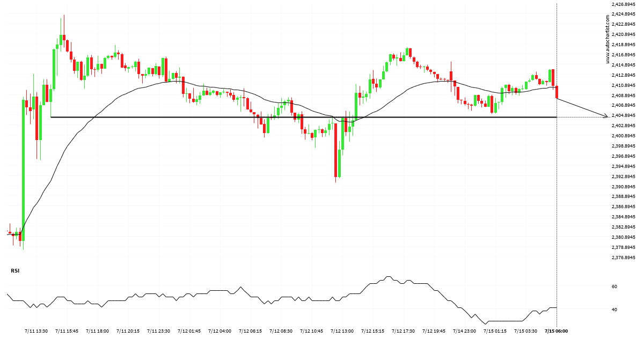644x338 pixels.
Task: Select the RSI 60 level label
Action: click(x=614, y=287)
